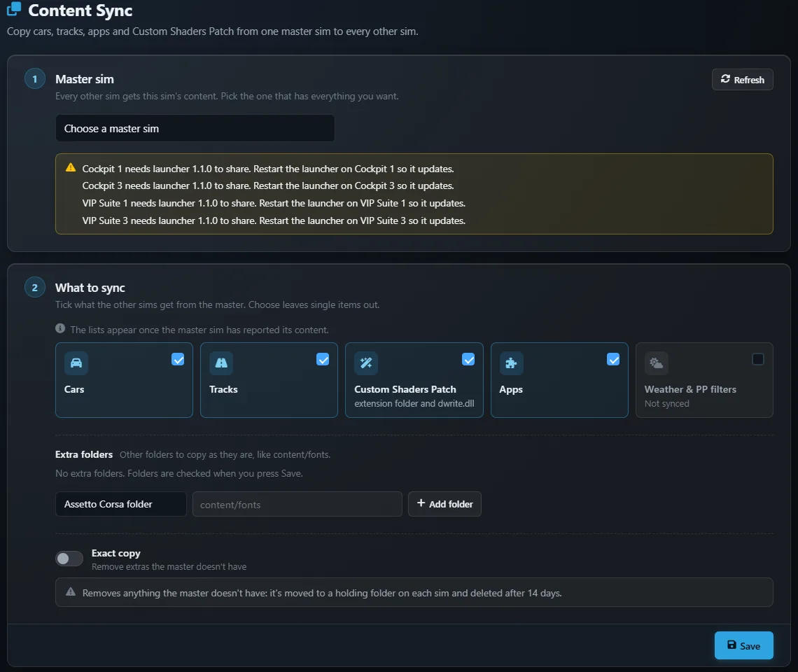The height and width of the screenshot is (672, 798).
Task: Click the Refresh button
Action: 742,79
